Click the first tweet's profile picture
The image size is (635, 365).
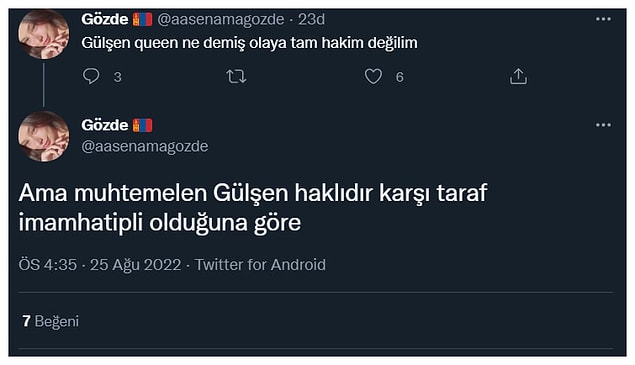click(x=43, y=34)
